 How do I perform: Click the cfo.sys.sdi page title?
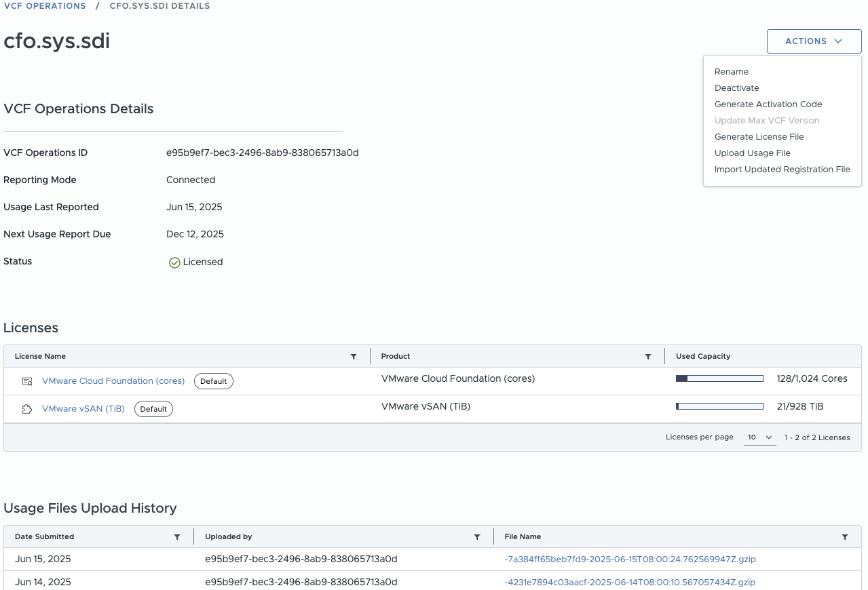(57, 41)
